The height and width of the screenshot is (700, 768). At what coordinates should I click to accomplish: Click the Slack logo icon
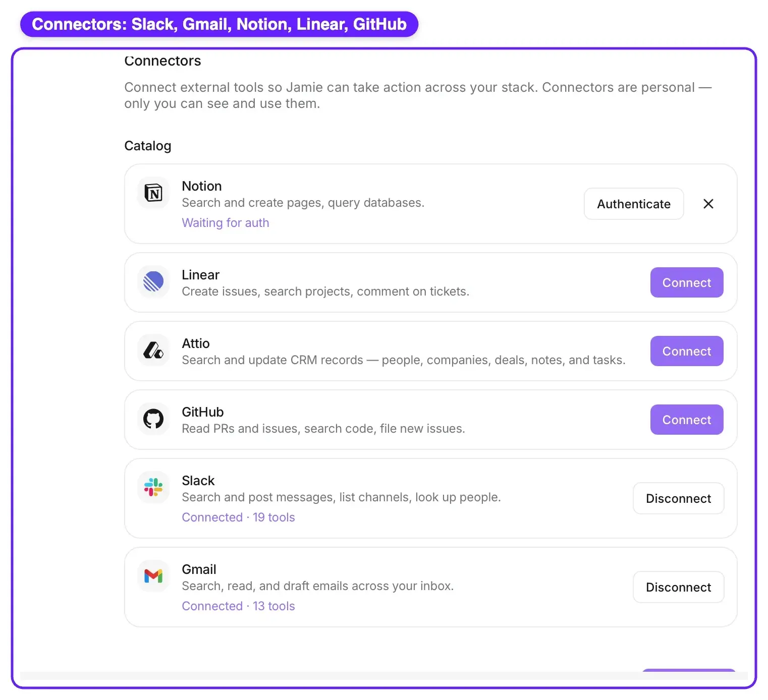point(153,487)
